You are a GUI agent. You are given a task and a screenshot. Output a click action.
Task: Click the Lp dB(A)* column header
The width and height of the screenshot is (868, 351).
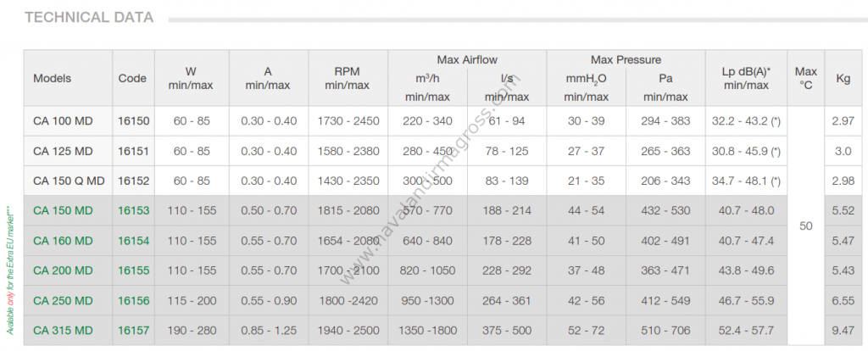[x=746, y=78]
